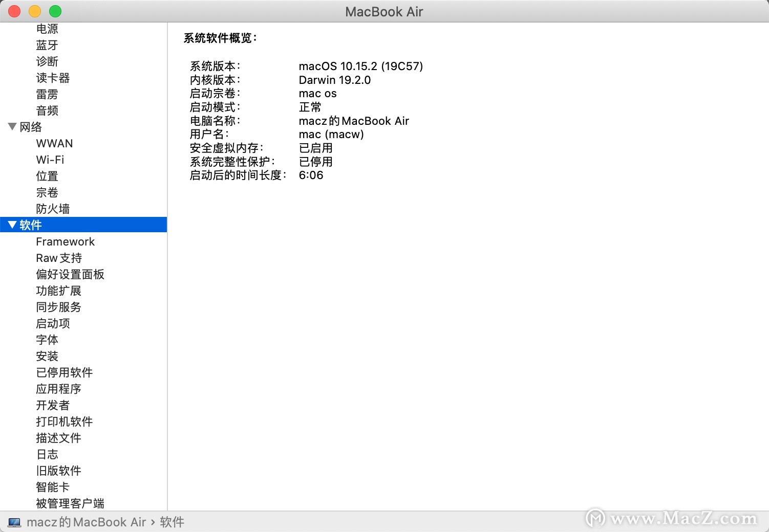Click the laptop icon in path bar
The width and height of the screenshot is (769, 532).
point(14,522)
